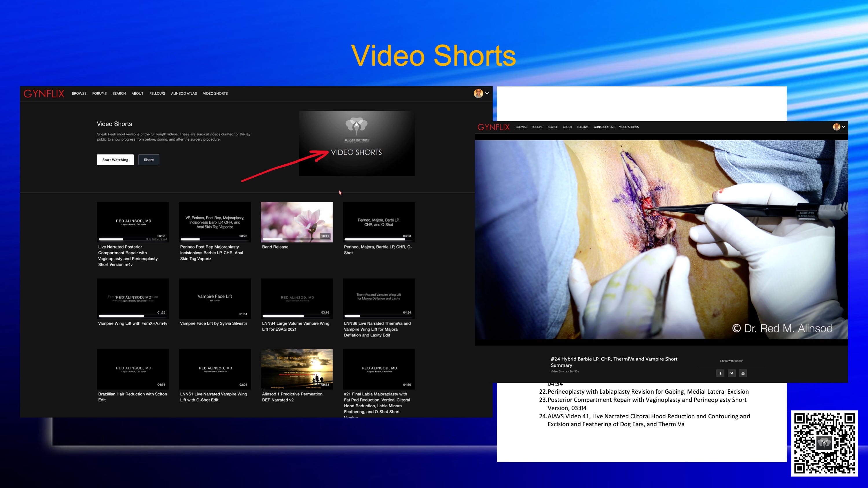Open ALINSOD ATLAS in the left window menu
This screenshot has width=868, height=488.
(x=184, y=93)
